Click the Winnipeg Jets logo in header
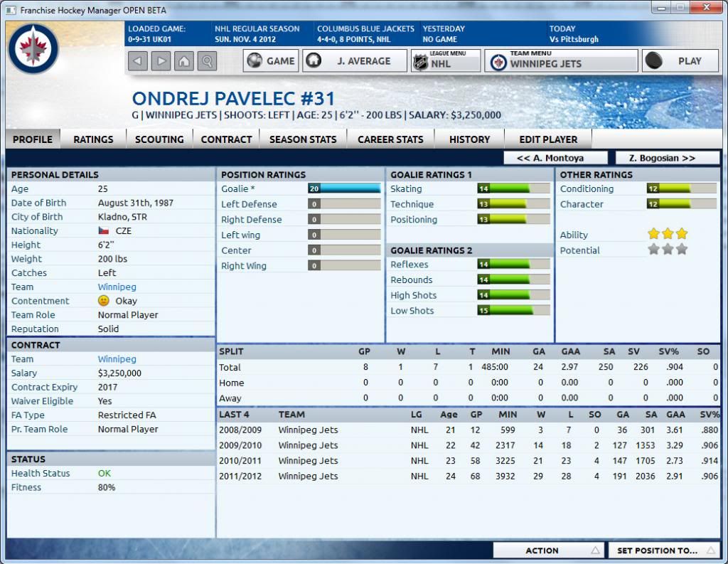728x564 pixels. [33, 48]
